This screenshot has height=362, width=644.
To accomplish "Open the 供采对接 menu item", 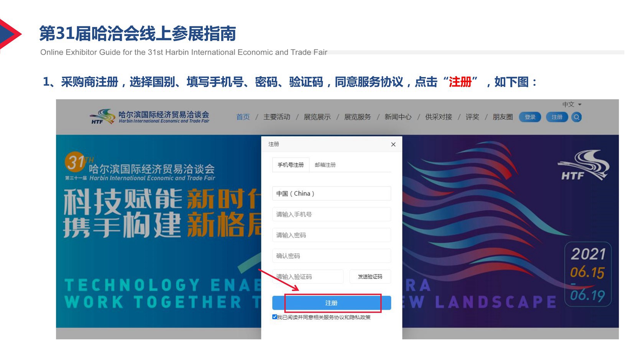I will [439, 117].
